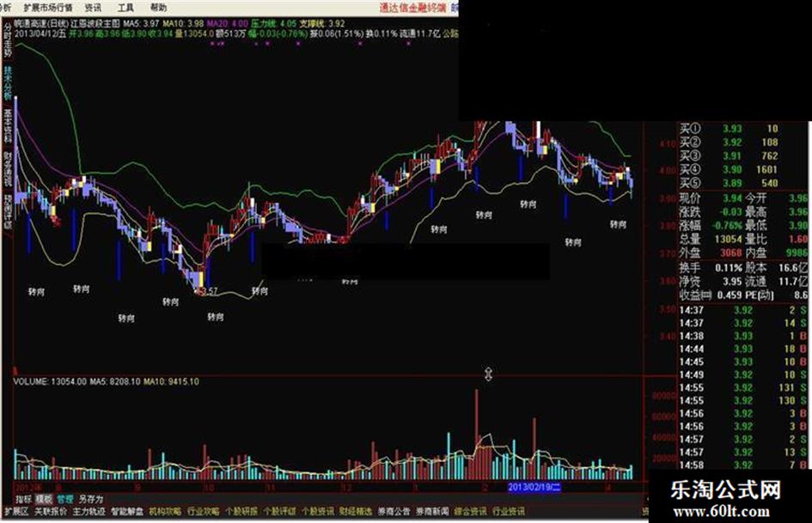Open the 主力轨迹 bottom tab
Viewport: 812px width, 523px height.
click(89, 512)
